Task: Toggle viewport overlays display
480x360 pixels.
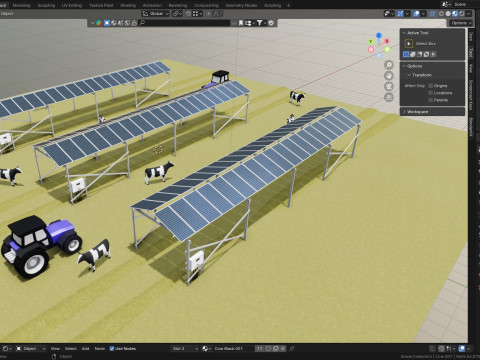Action: (x=416, y=14)
